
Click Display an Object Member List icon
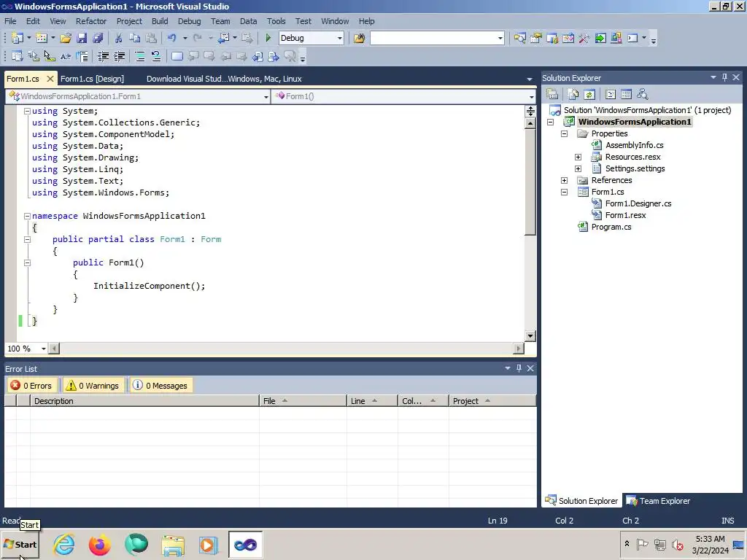tap(18, 56)
